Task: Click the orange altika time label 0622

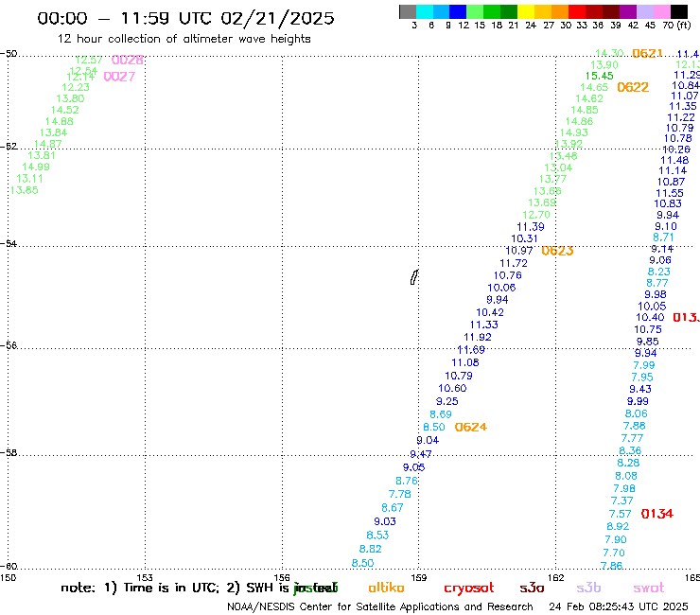Action: tap(633, 87)
